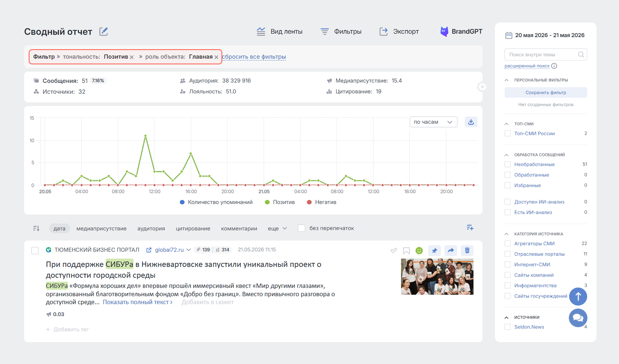619x364 pixels.
Task: Collapse the statistics panel with the arrow icon
Action: [482, 87]
